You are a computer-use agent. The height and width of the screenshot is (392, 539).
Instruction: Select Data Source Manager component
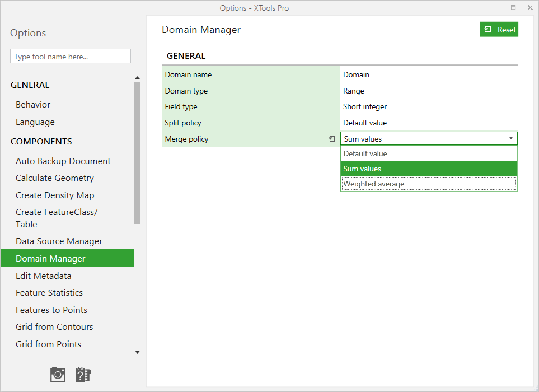[59, 241]
